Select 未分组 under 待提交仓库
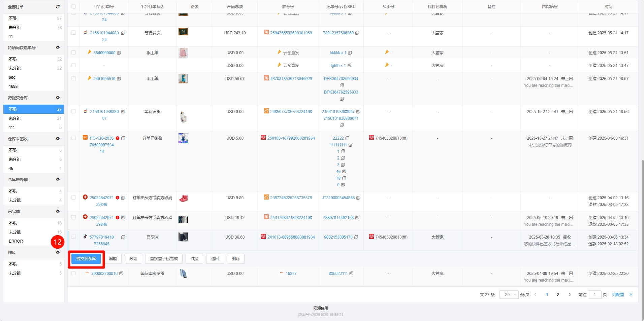The width and height of the screenshot is (644, 321). point(15,118)
